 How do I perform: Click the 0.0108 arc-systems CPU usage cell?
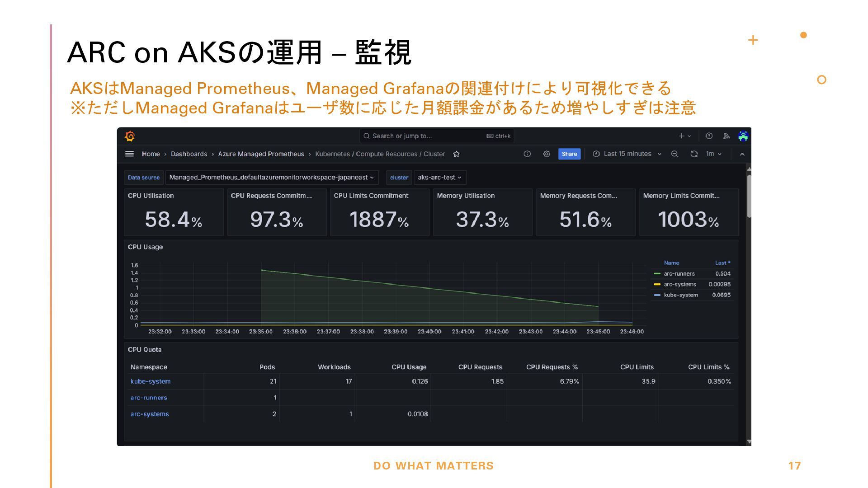417,414
